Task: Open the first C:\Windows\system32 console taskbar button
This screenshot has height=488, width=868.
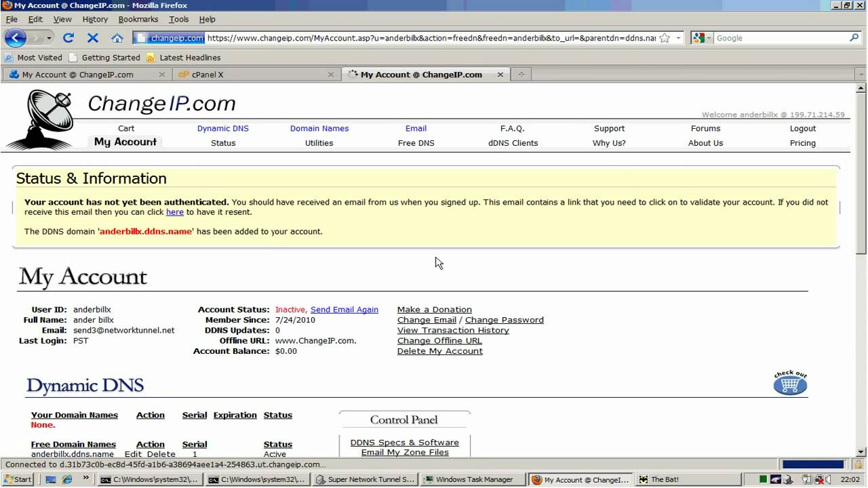Action: pyautogui.click(x=150, y=479)
